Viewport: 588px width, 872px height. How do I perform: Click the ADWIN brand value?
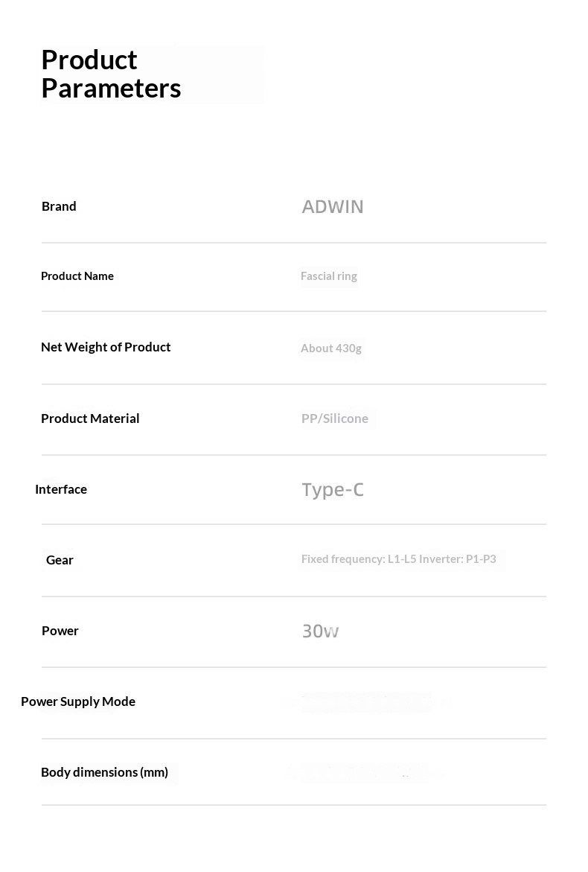pyautogui.click(x=333, y=206)
